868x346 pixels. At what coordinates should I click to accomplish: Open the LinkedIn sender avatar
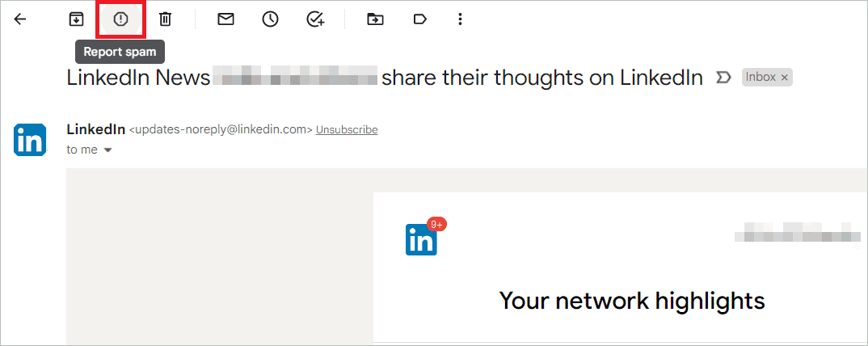point(29,140)
